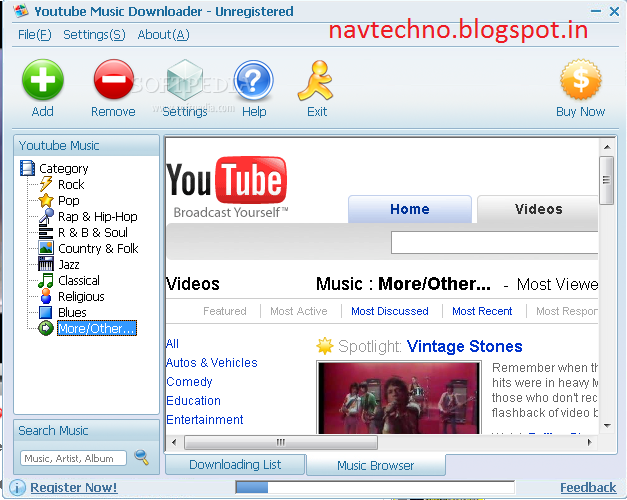Click the green arrow icon beside More/Other

coord(46,328)
